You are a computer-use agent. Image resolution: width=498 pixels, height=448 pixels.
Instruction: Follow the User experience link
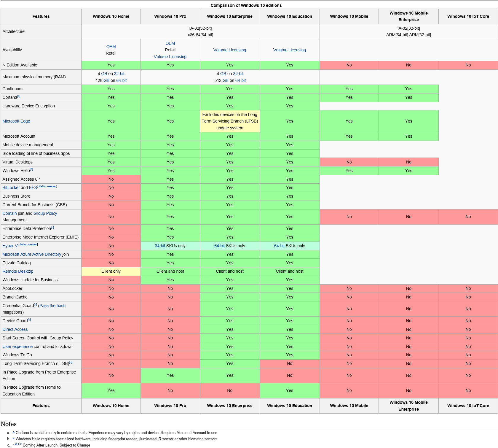pos(17,347)
